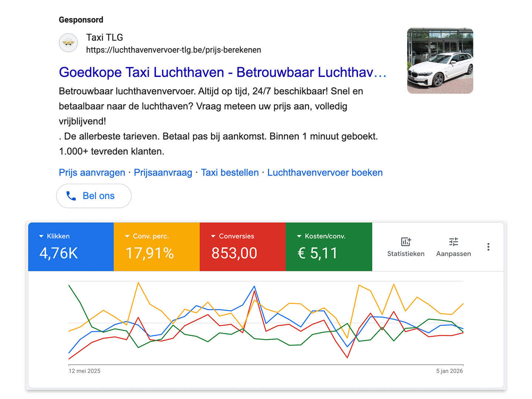Image resolution: width=532 pixels, height=399 pixels.
Task: Expand the Klikken metric dropdown arrow
Action: click(x=41, y=236)
